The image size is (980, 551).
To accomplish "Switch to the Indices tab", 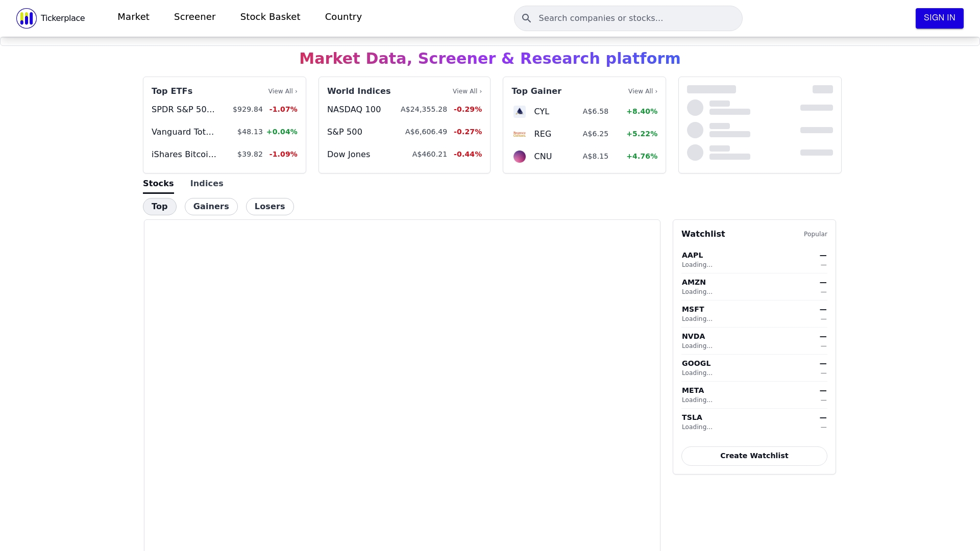I will [x=206, y=184].
